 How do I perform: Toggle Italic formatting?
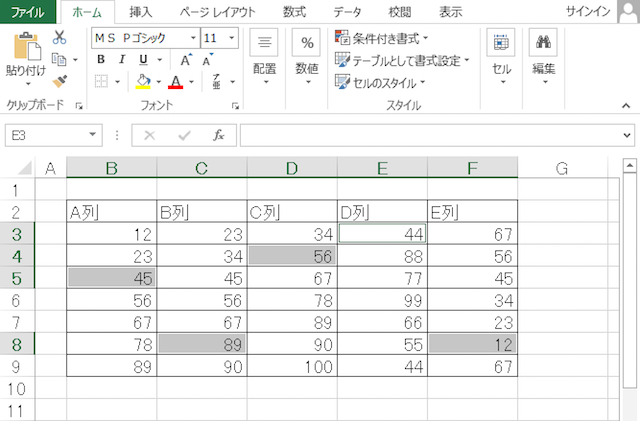(122, 60)
